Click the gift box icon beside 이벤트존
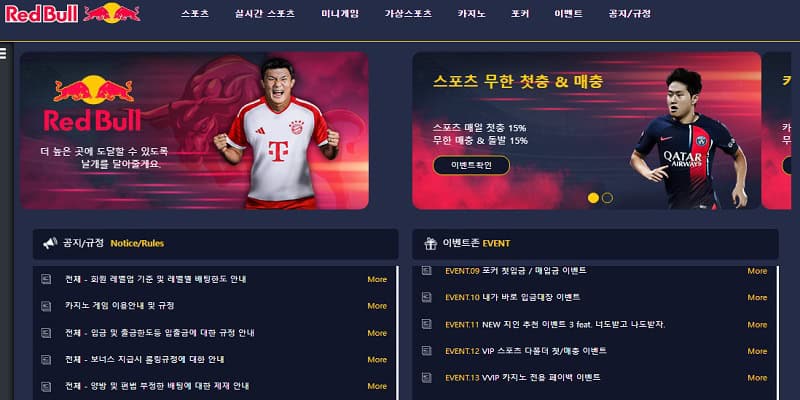Viewport: 800px width, 400px height. point(430,244)
